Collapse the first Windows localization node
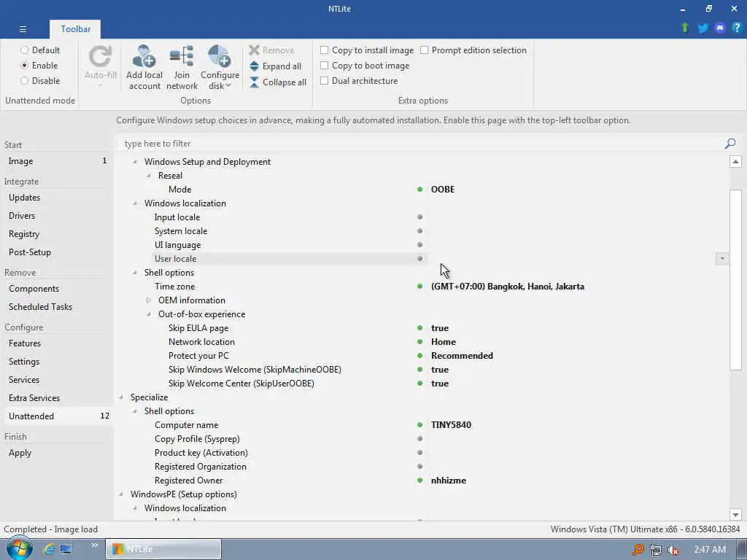747x560 pixels. click(x=135, y=203)
